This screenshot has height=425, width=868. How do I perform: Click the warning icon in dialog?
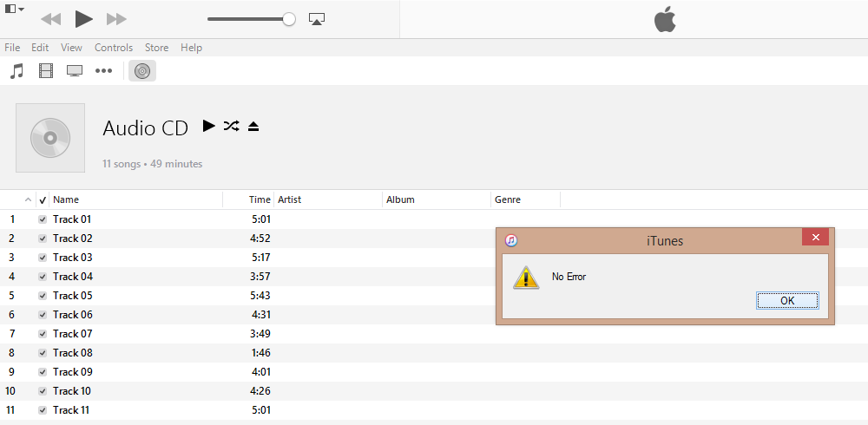[526, 277]
